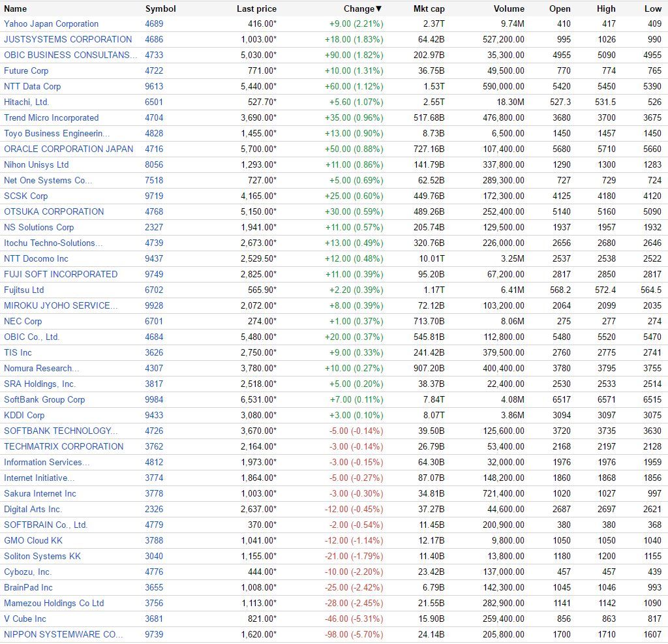Open SOFTBANK TECHNOLOGY link
This screenshot has width=668, height=644.
[x=61, y=431]
